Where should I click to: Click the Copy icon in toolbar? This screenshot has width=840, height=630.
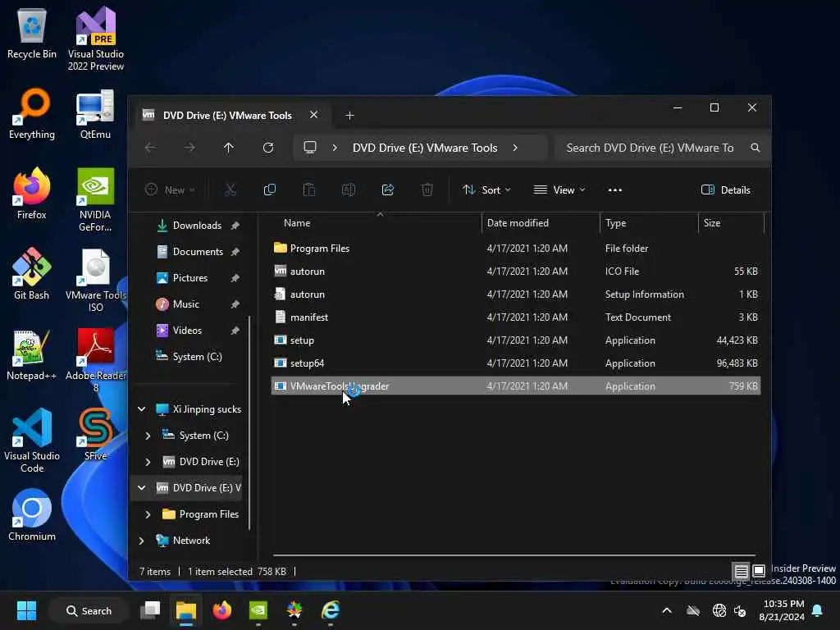click(269, 189)
